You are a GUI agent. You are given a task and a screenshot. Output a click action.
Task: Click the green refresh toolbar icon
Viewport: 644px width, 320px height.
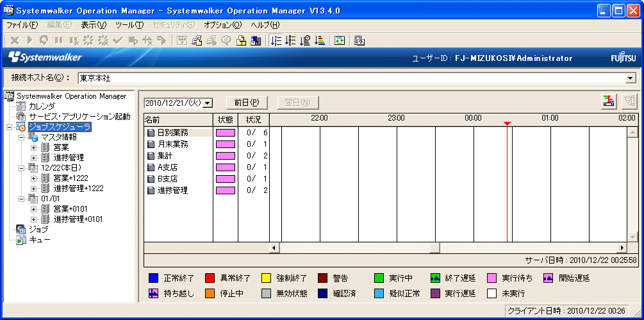339,40
